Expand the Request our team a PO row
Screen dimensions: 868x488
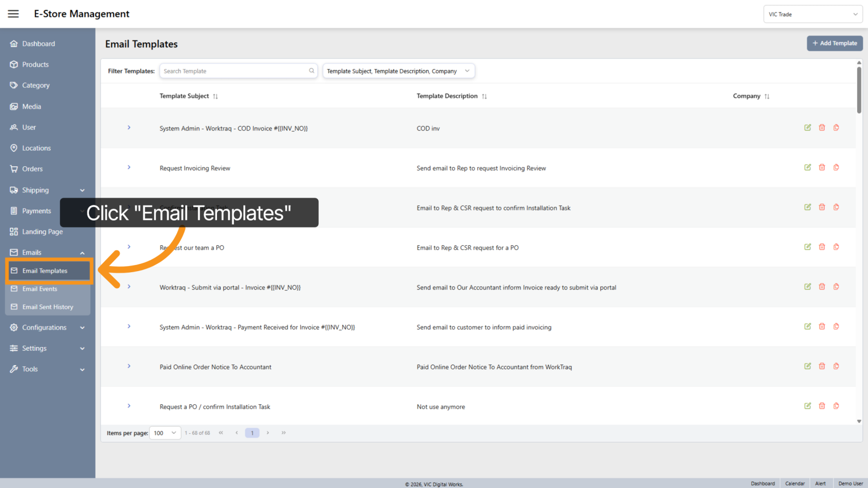coord(129,247)
